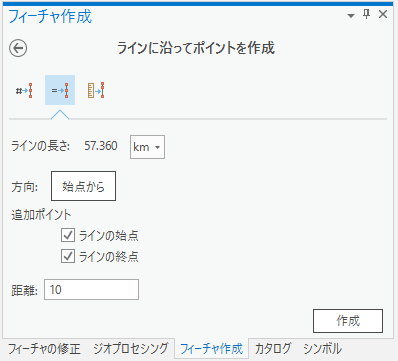Image resolution: width=398 pixels, height=361 pixels.
Task: Select the equal-distance points method icon
Action: click(60, 90)
